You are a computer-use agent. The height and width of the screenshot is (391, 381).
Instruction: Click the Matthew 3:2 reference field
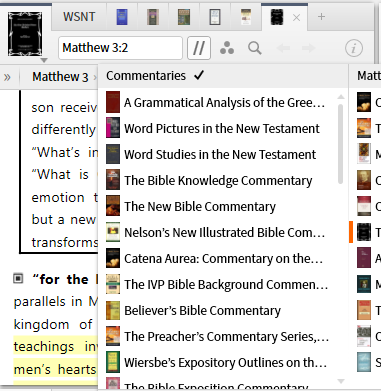click(120, 48)
